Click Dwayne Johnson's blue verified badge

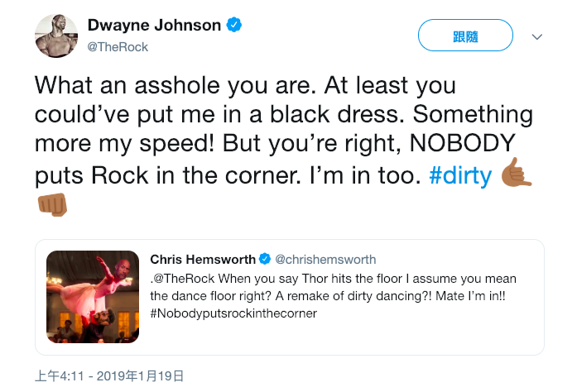pos(233,25)
